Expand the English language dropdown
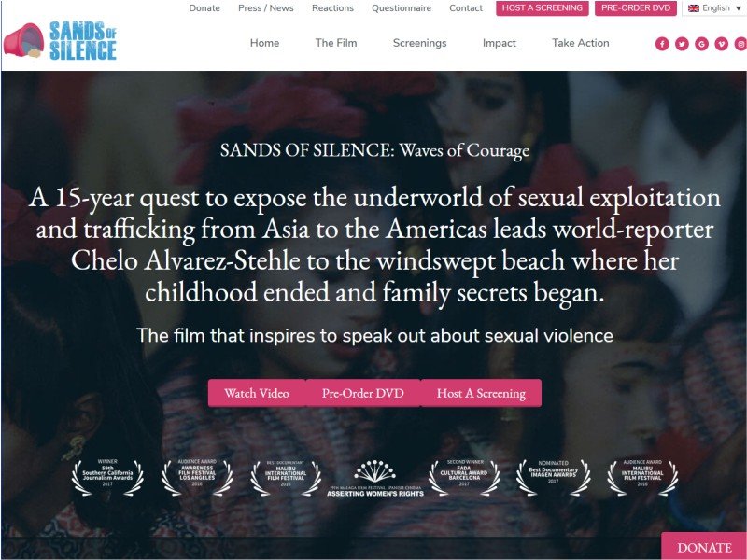Viewport: 747px width, 560px height. coord(714,8)
